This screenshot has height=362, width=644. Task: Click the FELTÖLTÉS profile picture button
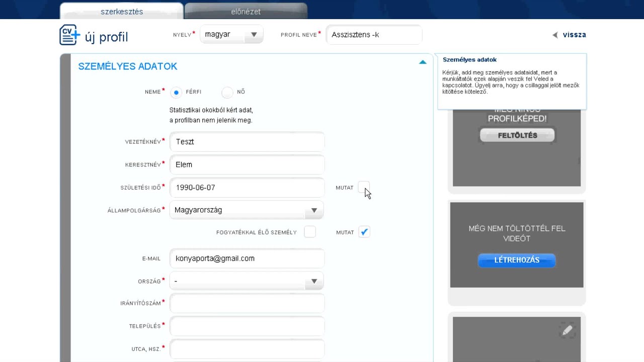pyautogui.click(x=517, y=135)
